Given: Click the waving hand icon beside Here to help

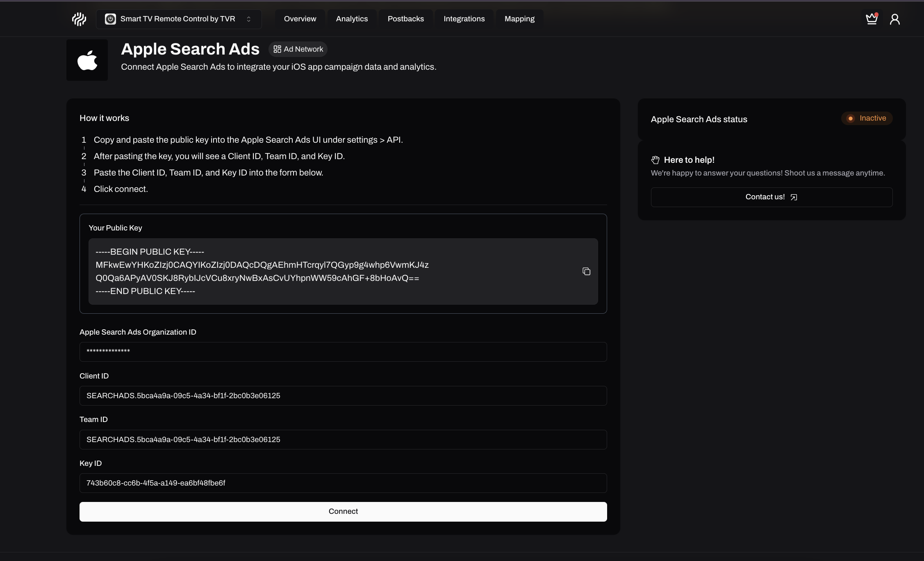Looking at the screenshot, I should (655, 160).
